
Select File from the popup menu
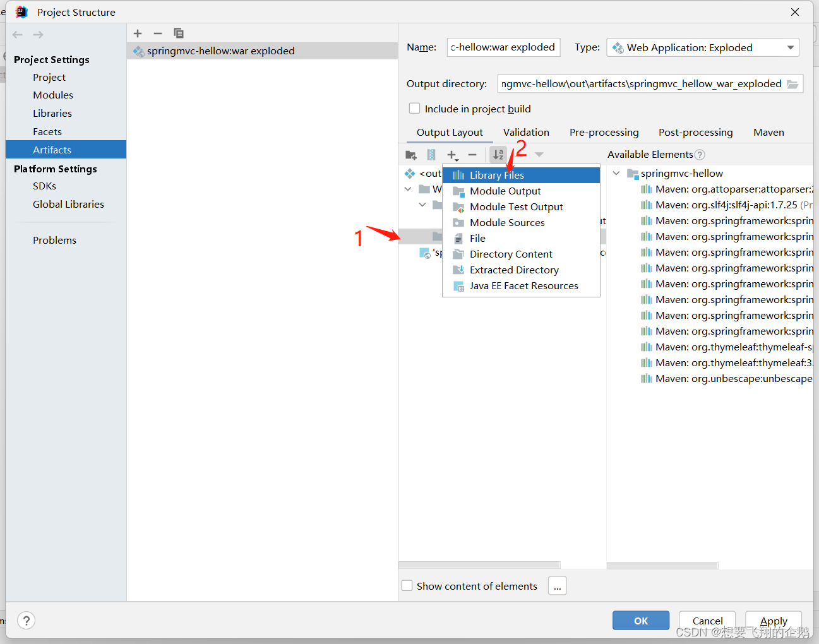(521, 239)
